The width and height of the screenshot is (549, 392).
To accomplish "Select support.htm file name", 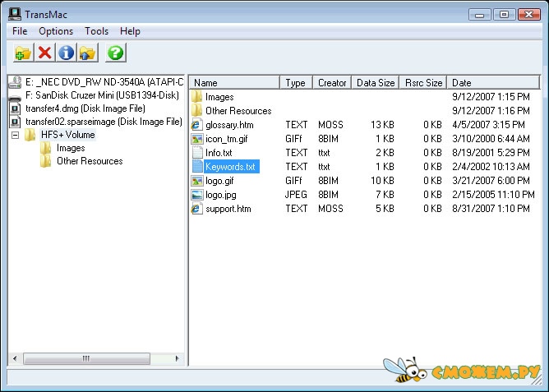I will 228,209.
